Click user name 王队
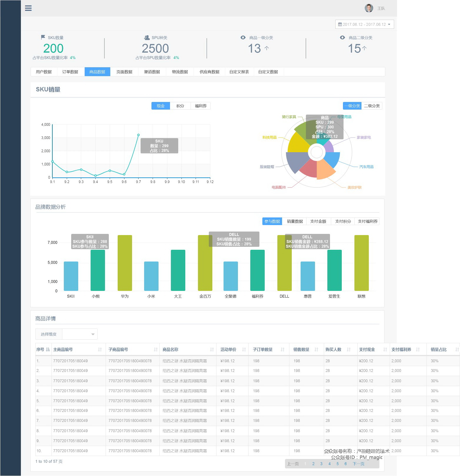Image resolution: width=460 pixels, height=476 pixels. [381, 8]
